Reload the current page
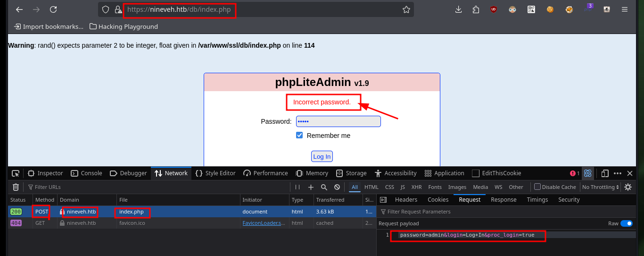This screenshot has height=256, width=644. click(53, 9)
